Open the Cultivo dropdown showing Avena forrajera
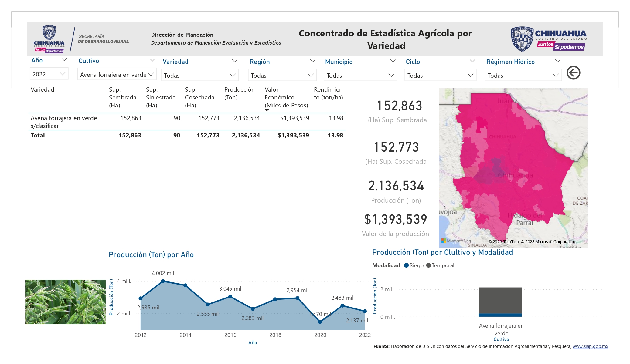Image resolution: width=630 pixels, height=364 pixels. pos(117,74)
